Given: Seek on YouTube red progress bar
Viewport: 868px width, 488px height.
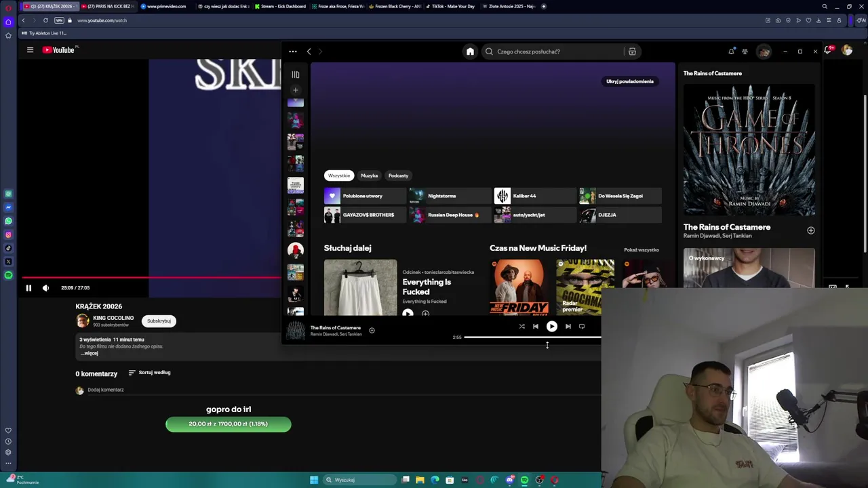Looking at the screenshot, I should click(x=151, y=277).
